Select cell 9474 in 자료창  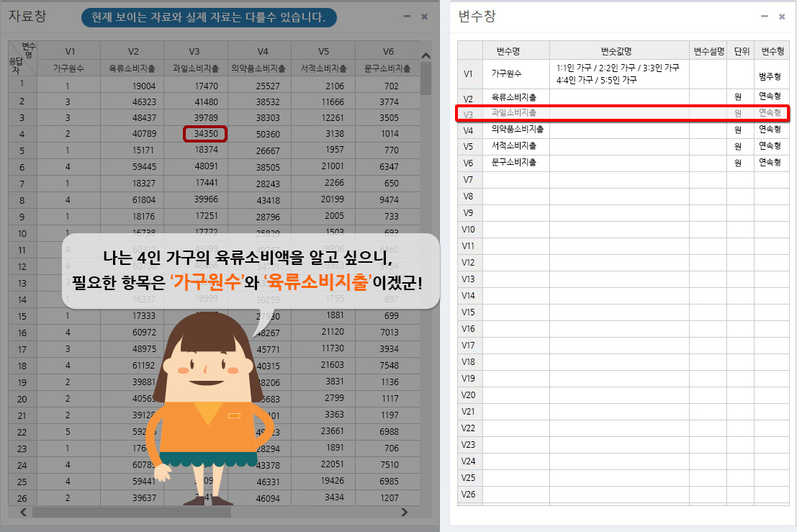[388, 199]
